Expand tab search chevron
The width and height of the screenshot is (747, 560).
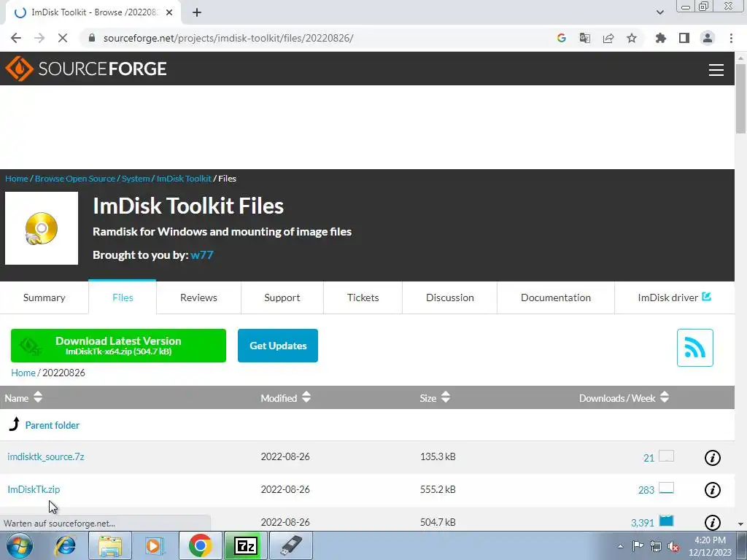(659, 12)
